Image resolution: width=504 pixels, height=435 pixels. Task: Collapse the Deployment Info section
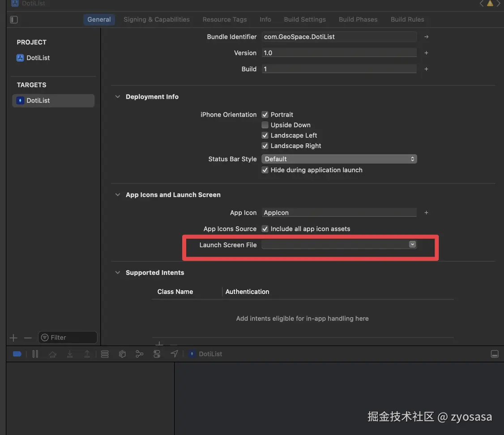pyautogui.click(x=117, y=96)
